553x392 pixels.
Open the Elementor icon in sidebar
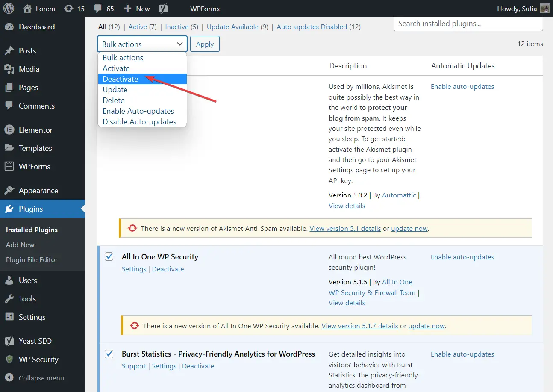(x=9, y=130)
